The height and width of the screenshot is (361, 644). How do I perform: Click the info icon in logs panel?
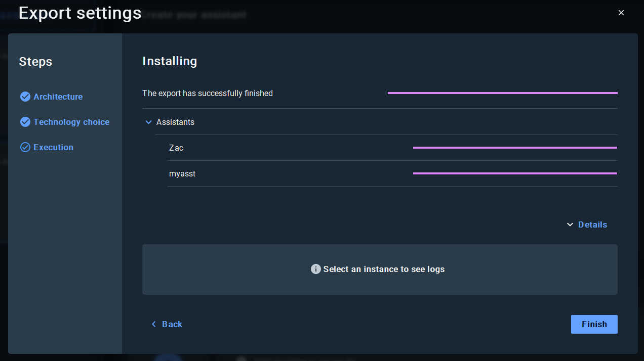click(315, 269)
